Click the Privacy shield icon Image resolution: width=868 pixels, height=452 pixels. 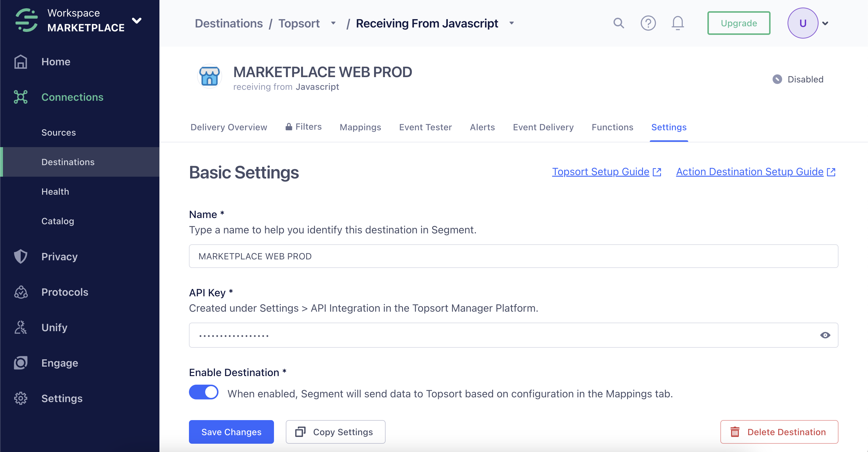pyautogui.click(x=21, y=256)
